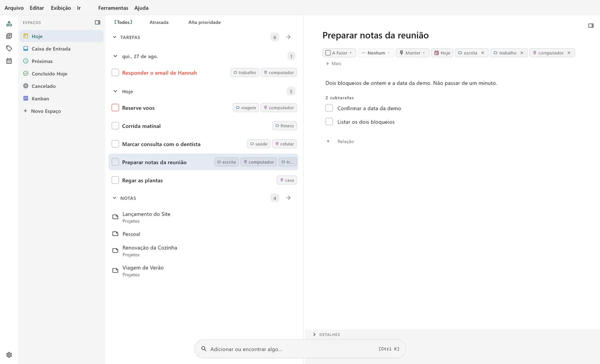600x364 pixels.
Task: Select the Hoje space in sidebar
Action: pyautogui.click(x=61, y=36)
